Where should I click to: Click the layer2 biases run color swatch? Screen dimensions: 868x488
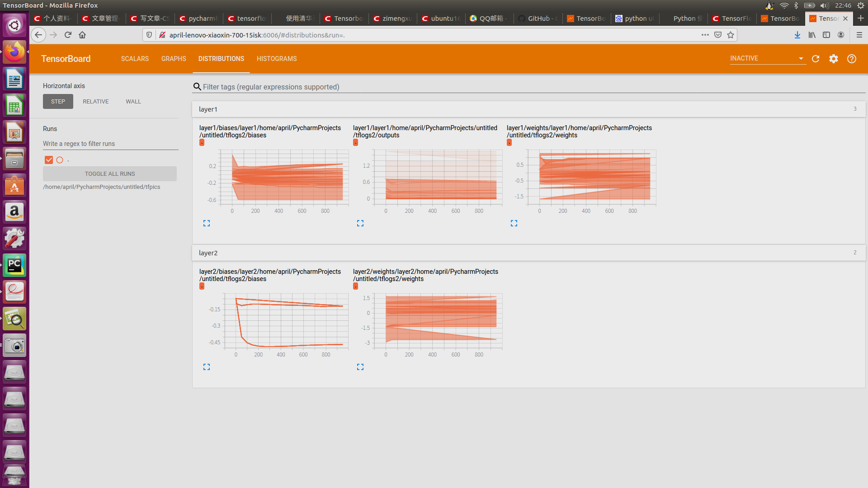(x=202, y=286)
